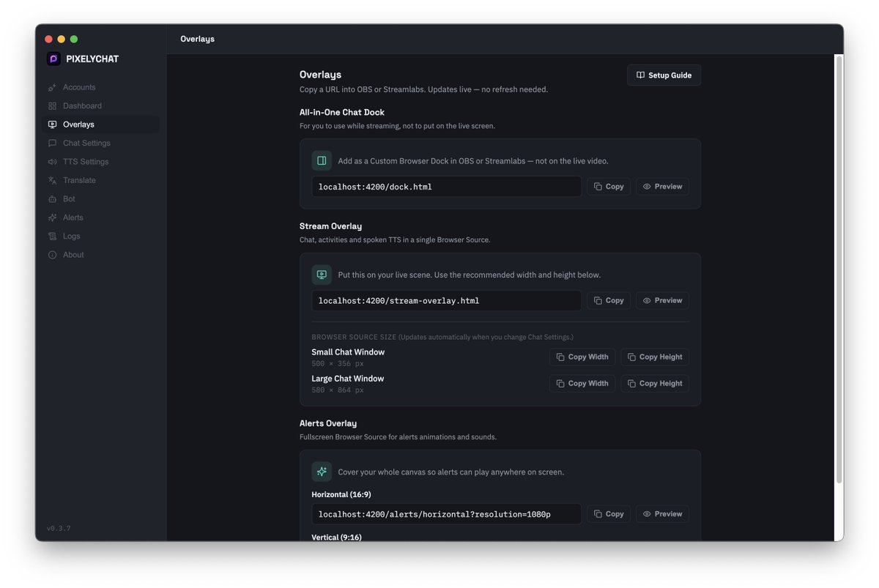The width and height of the screenshot is (879, 588).
Task: Click the sparkle icon in Alerts Overlay card
Action: point(322,472)
